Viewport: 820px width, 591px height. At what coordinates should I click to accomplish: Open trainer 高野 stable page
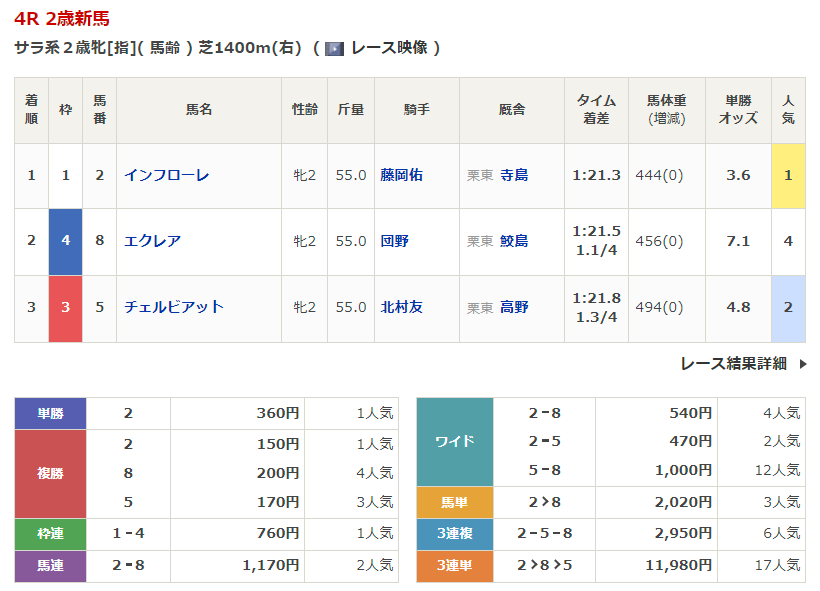514,307
